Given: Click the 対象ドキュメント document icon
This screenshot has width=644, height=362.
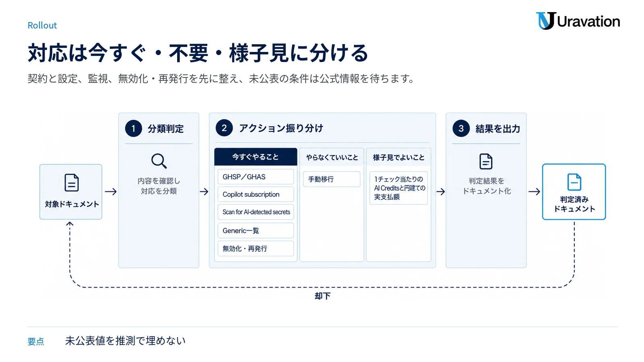Looking at the screenshot, I should (x=72, y=183).
